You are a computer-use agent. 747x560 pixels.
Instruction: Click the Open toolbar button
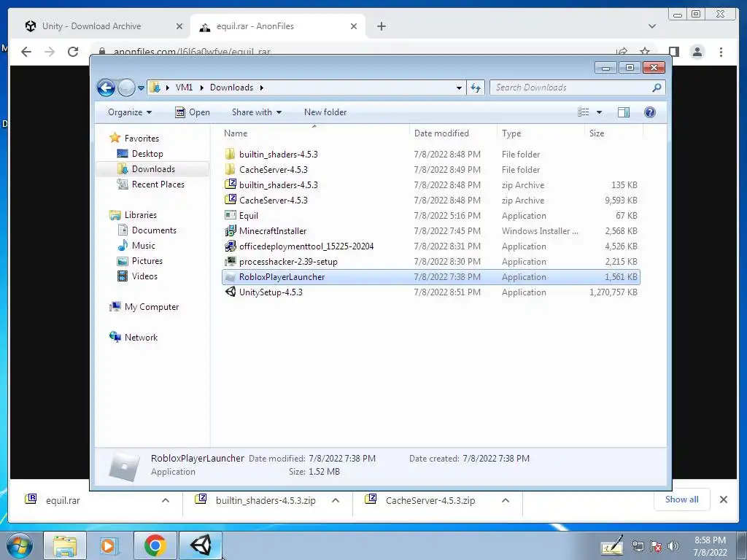[x=193, y=112]
